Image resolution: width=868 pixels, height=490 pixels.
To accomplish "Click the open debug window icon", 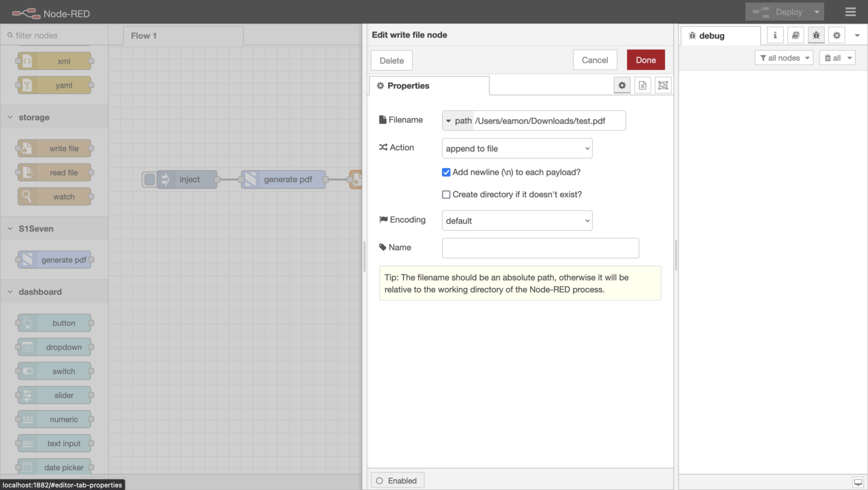I will point(858,482).
